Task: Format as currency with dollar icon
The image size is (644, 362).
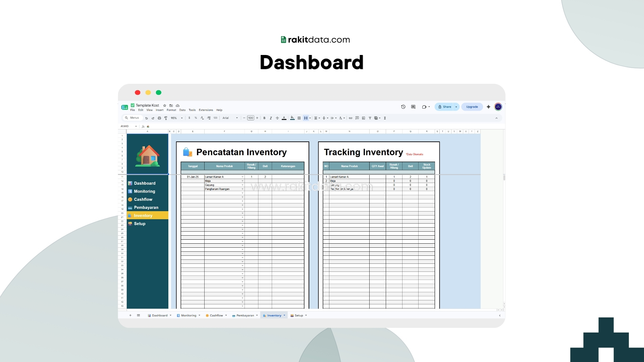Action: tap(189, 118)
